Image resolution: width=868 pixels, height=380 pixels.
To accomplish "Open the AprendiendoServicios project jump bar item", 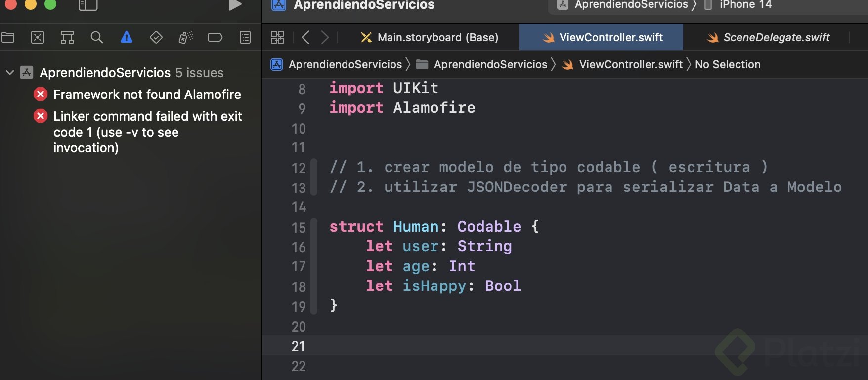I will (x=337, y=64).
